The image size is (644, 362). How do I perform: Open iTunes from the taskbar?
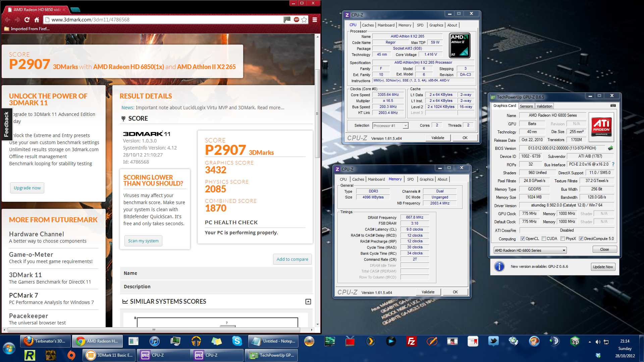154,341
